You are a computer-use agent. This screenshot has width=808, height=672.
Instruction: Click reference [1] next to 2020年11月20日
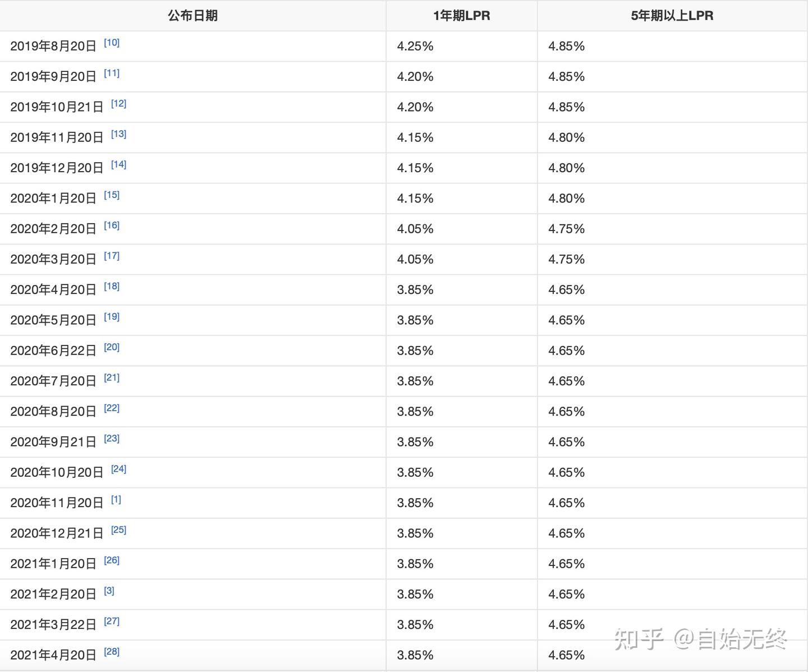116,499
